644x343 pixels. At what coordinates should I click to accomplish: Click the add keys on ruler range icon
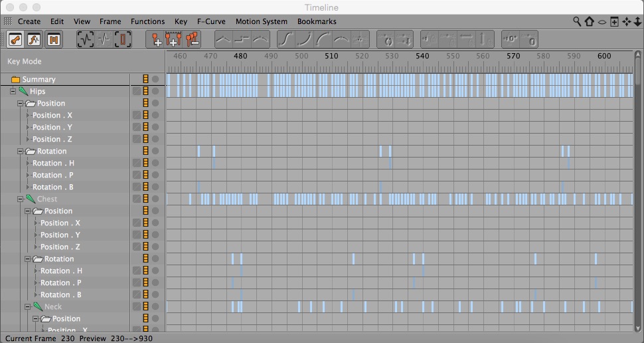point(173,39)
